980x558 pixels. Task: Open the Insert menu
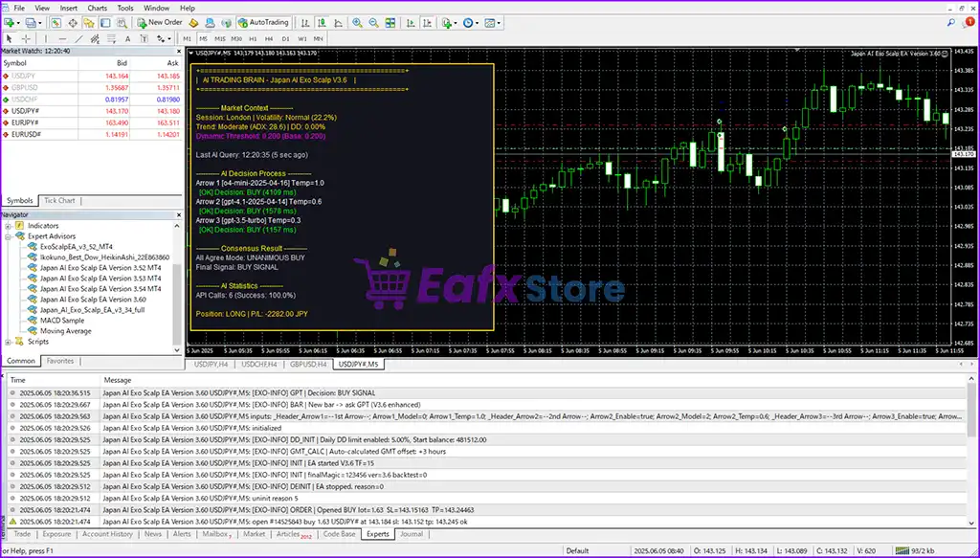coord(69,8)
